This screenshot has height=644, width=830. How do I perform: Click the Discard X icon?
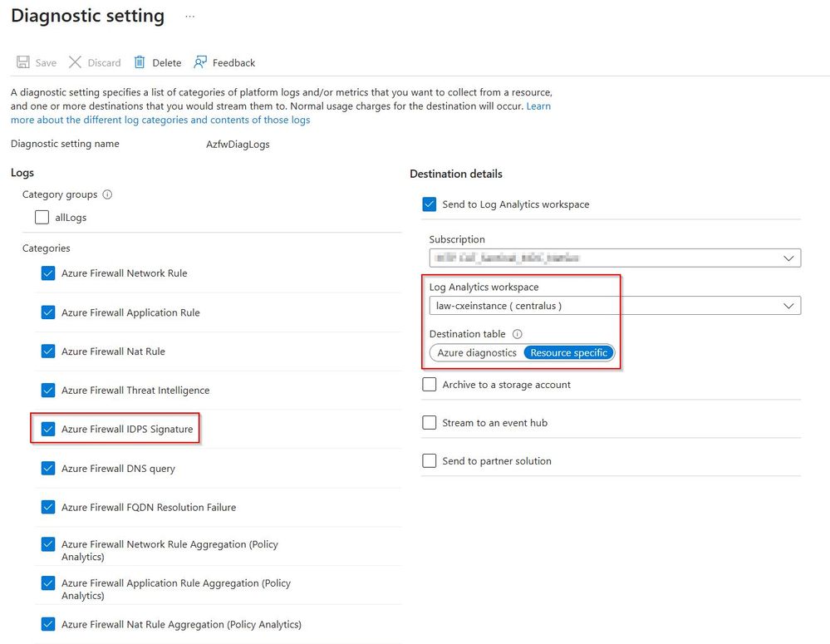coord(75,62)
